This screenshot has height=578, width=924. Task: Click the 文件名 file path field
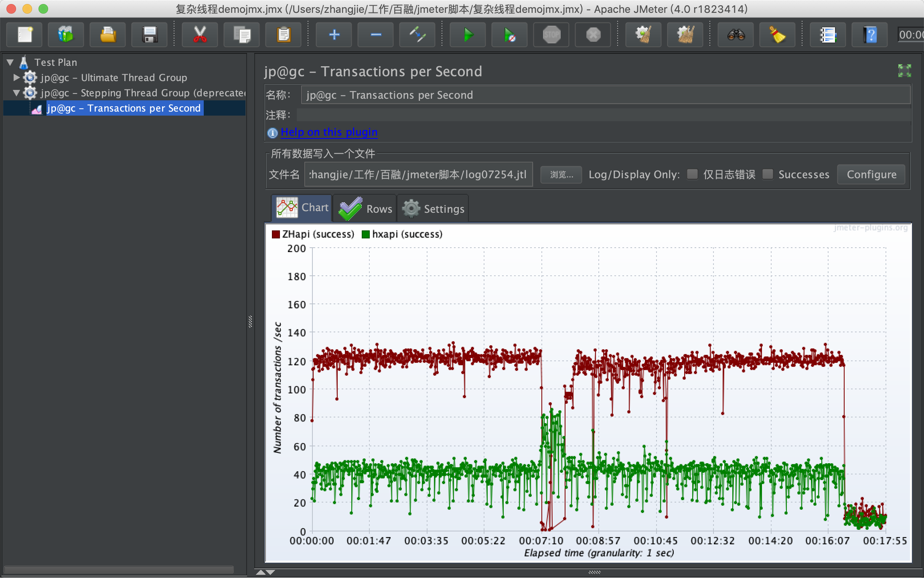point(418,175)
